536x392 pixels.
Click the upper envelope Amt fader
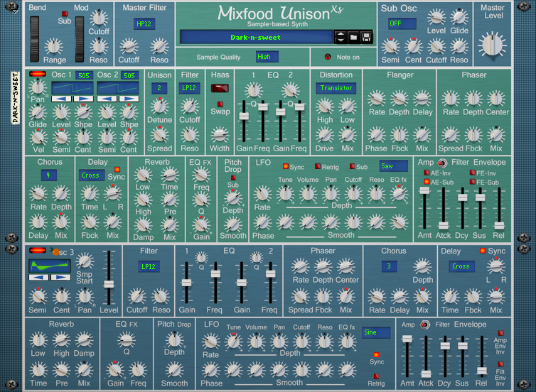[424, 190]
